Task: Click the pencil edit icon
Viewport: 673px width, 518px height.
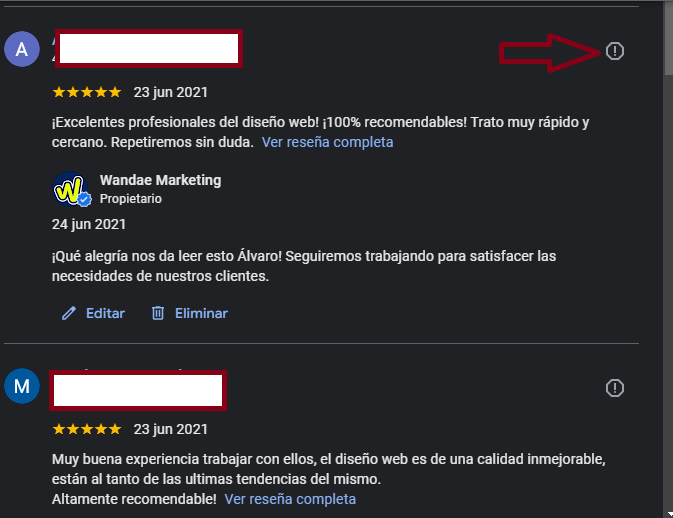Action: click(69, 313)
